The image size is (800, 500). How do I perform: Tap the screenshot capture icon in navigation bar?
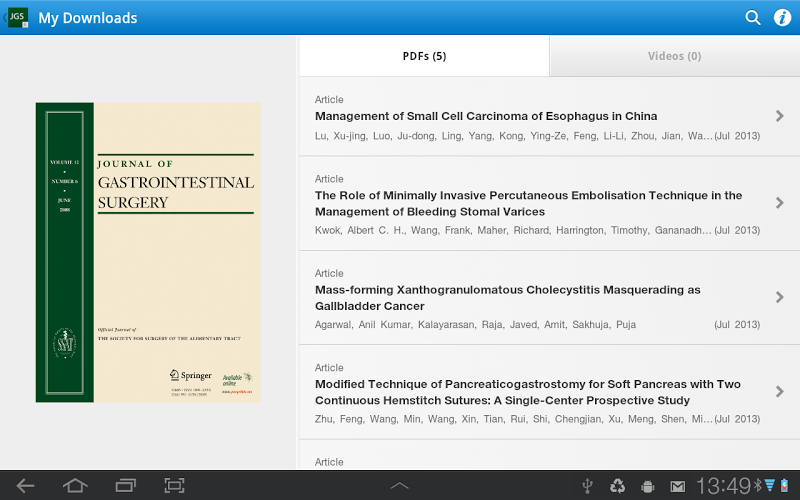pyautogui.click(x=174, y=485)
